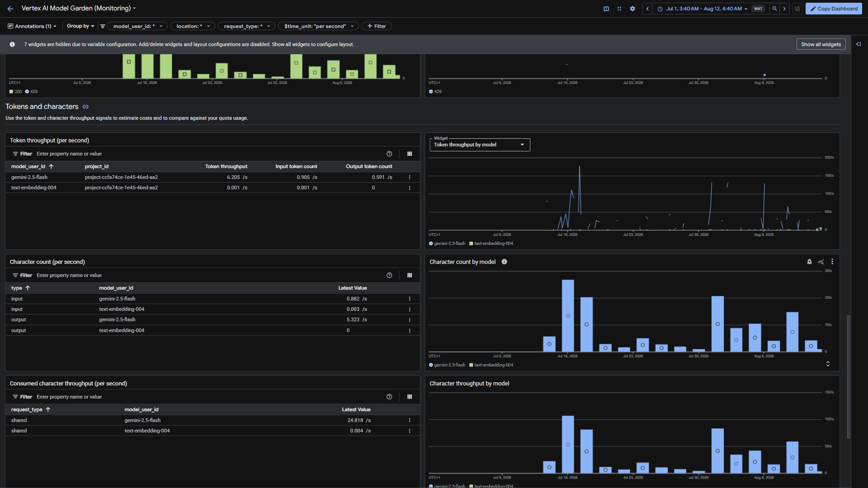This screenshot has height=488, width=868.
Task: Open dashboard settings gear icon
Action: (632, 9)
